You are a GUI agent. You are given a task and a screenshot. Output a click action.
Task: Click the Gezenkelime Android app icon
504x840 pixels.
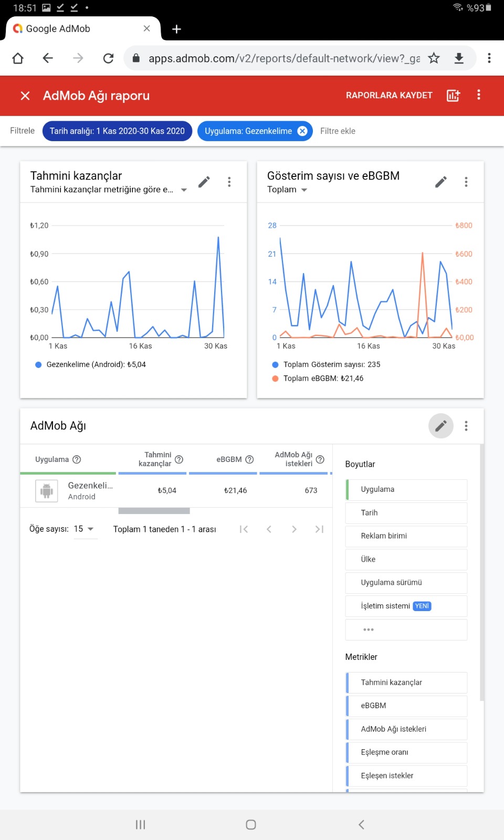click(47, 491)
